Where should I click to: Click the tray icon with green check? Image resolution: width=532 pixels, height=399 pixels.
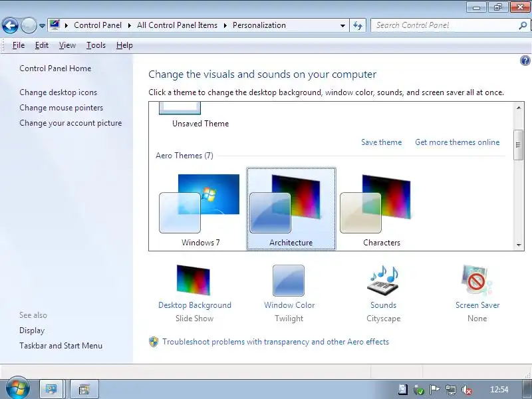[419, 390]
